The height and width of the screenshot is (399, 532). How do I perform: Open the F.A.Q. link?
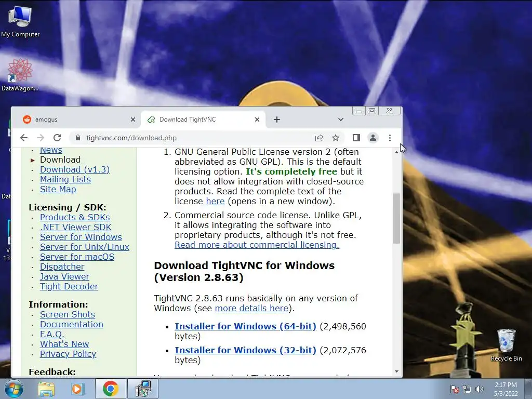(x=52, y=334)
